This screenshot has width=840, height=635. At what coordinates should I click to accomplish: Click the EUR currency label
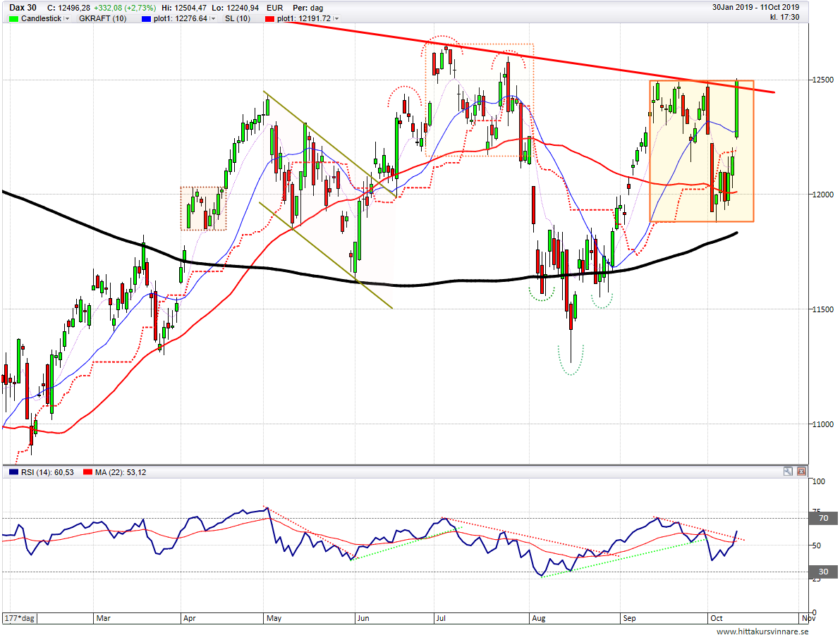click(x=275, y=8)
